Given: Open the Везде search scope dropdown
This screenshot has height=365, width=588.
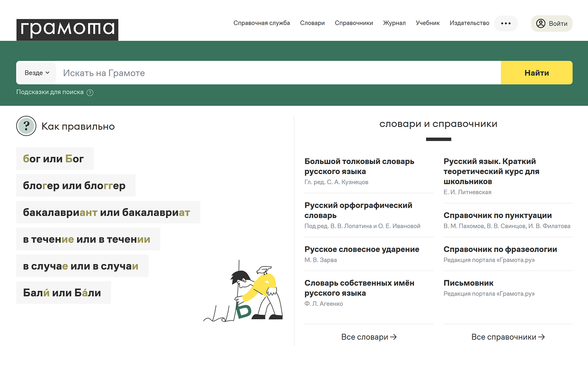Looking at the screenshot, I should (37, 73).
